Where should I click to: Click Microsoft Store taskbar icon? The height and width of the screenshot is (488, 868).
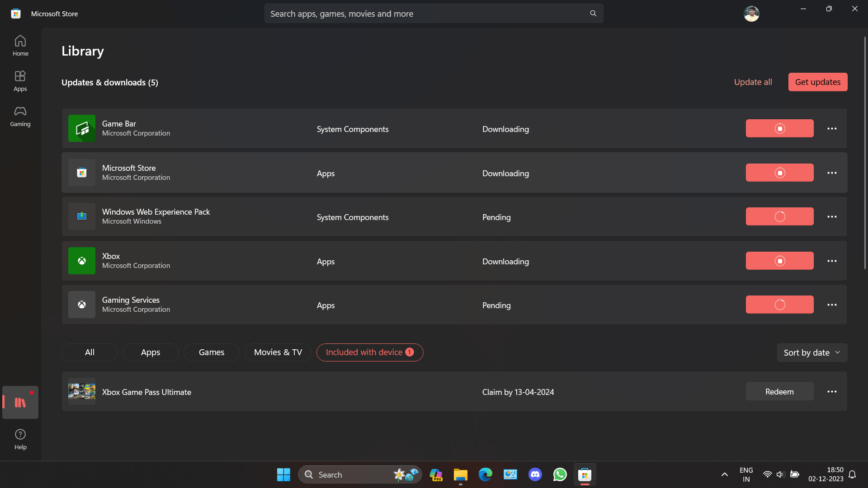(x=585, y=474)
